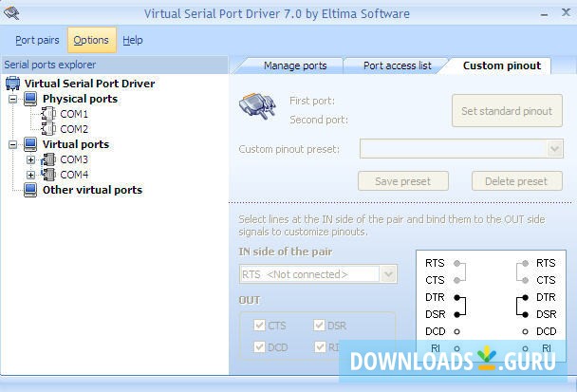Toggle the DCD output checkbox
The height and width of the screenshot is (392, 577).
[259, 346]
